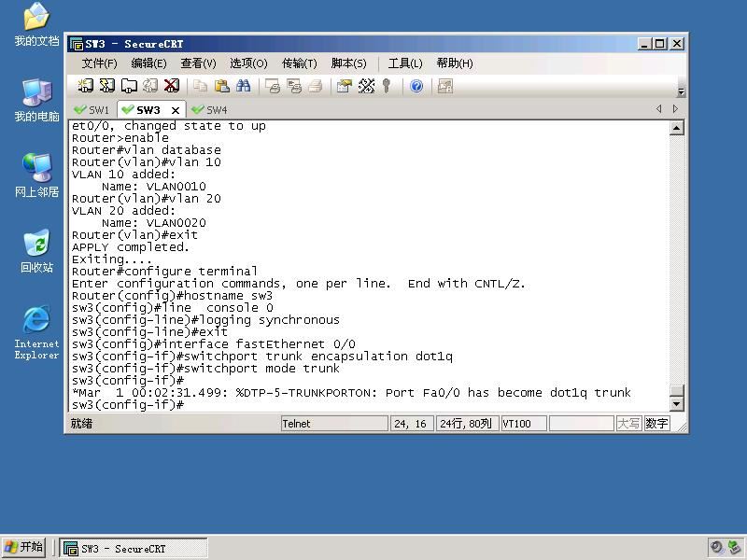Click the terminal scrollbar thumb
This screenshot has width=747, height=560.
click(x=676, y=390)
